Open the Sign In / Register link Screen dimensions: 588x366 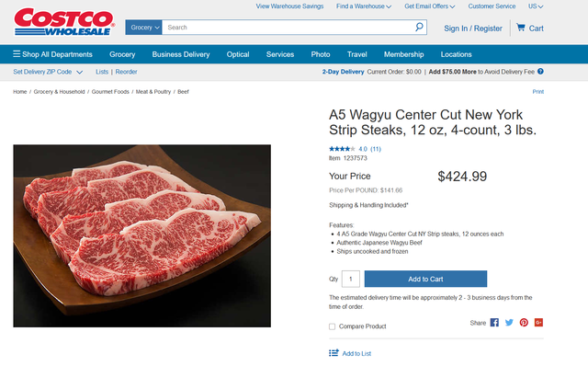click(473, 29)
